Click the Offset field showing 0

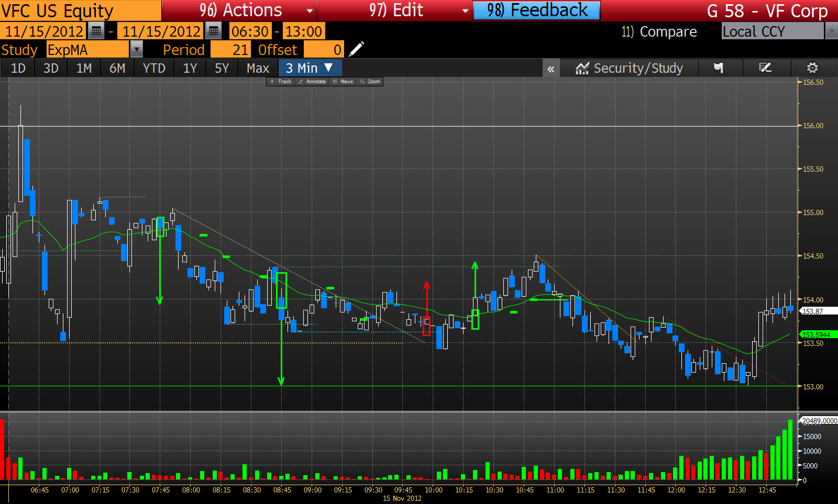coord(324,50)
